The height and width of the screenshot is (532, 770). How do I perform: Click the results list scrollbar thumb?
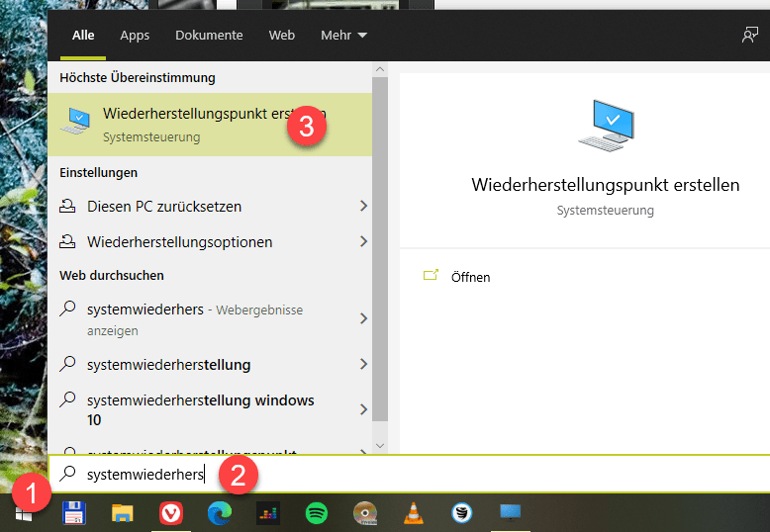click(380, 249)
